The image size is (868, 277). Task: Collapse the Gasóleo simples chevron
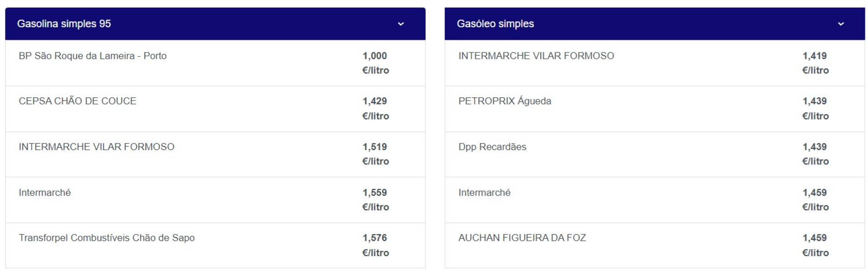click(x=840, y=24)
